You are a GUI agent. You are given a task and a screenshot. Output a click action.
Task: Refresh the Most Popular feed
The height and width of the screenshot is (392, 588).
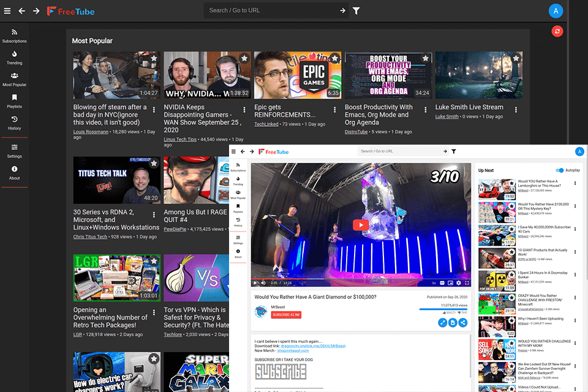pos(557,31)
